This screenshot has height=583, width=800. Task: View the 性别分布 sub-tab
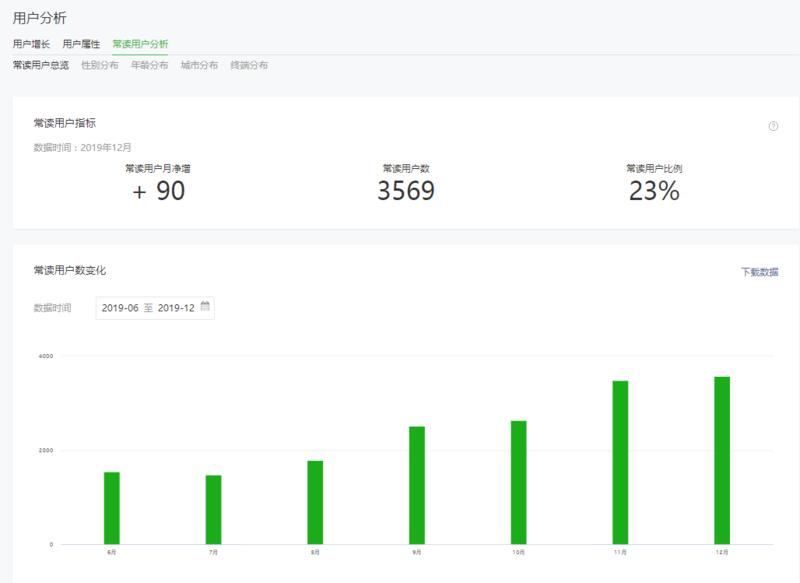[99, 66]
